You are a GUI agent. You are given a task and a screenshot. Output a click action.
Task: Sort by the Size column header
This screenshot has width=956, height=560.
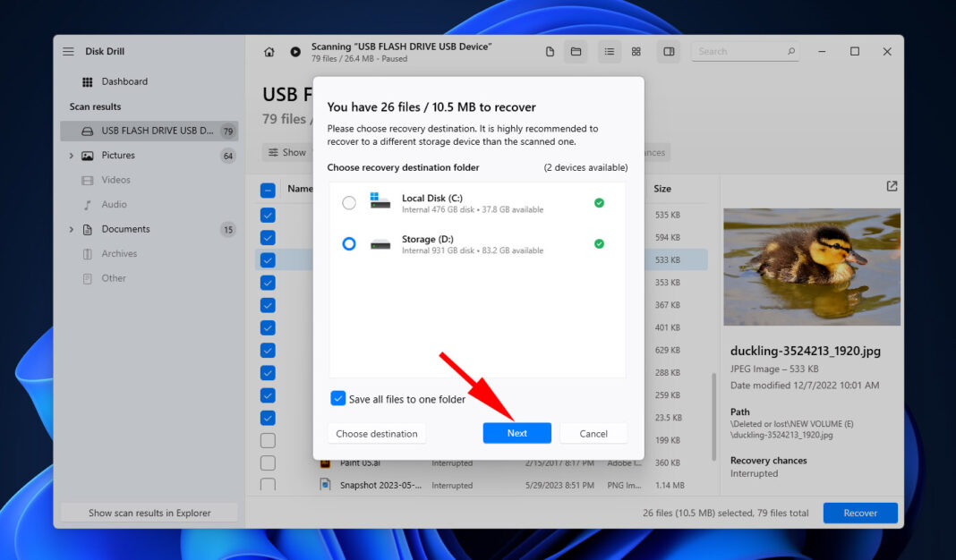(x=662, y=189)
